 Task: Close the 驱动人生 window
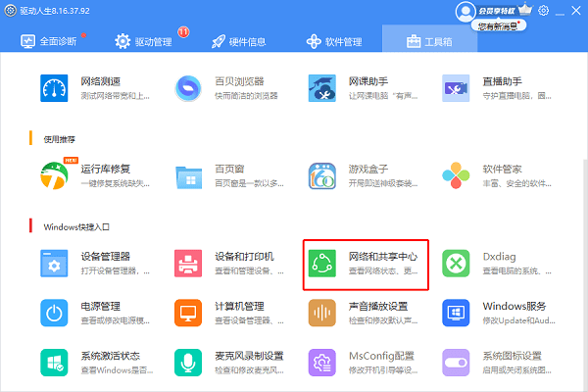click(x=576, y=11)
